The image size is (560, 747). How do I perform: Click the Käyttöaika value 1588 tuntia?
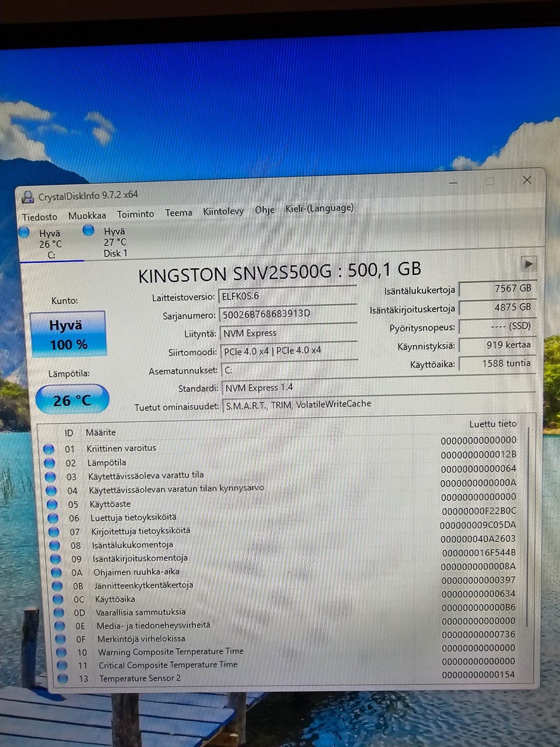point(498,364)
